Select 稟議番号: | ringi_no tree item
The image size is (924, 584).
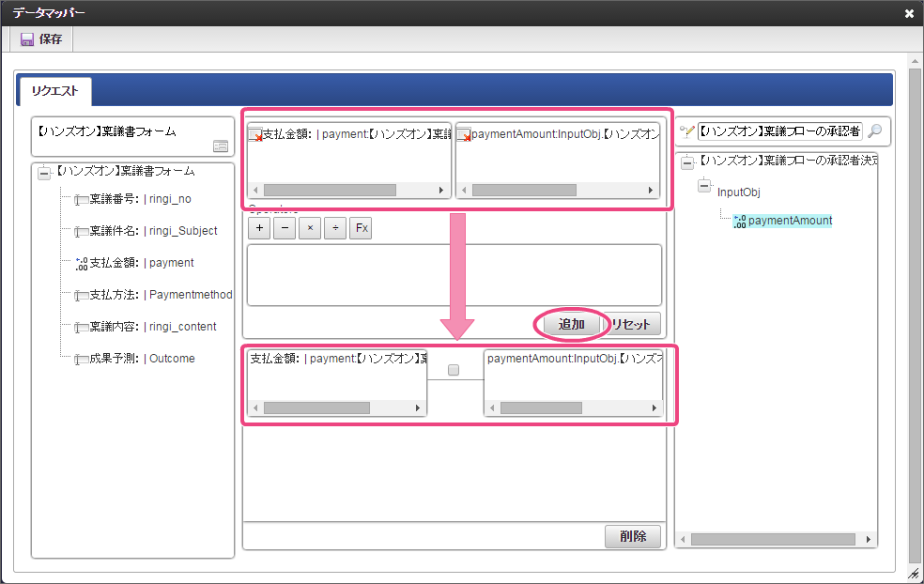[140, 199]
